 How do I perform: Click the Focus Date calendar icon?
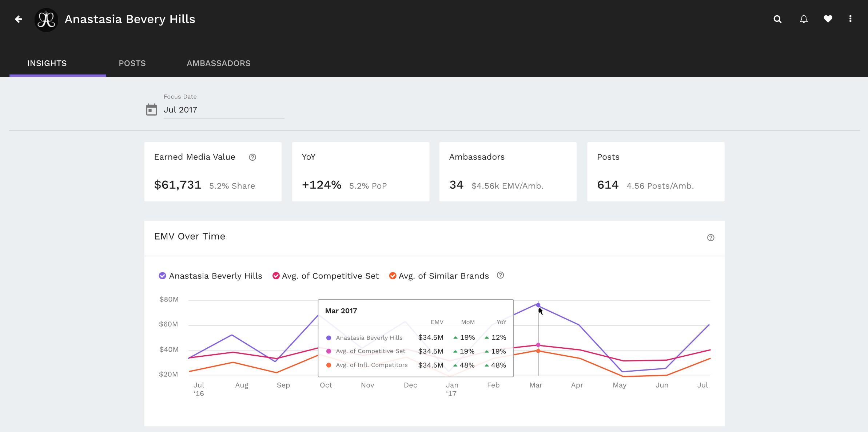click(x=151, y=109)
